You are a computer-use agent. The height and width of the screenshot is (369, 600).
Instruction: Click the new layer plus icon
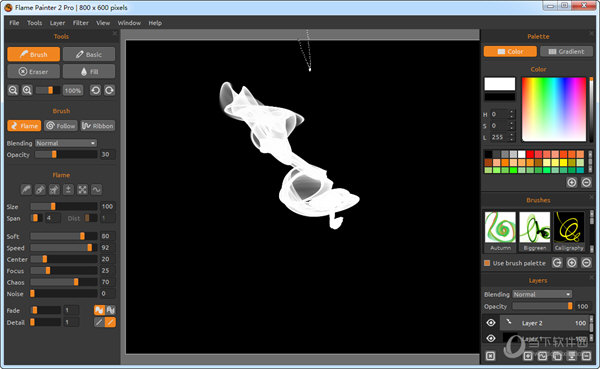528,356
